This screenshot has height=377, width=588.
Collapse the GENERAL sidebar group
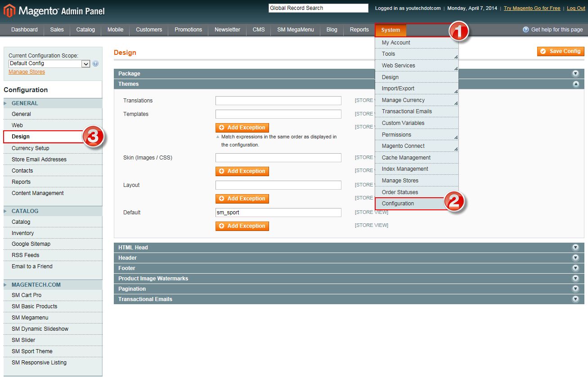tap(53, 103)
